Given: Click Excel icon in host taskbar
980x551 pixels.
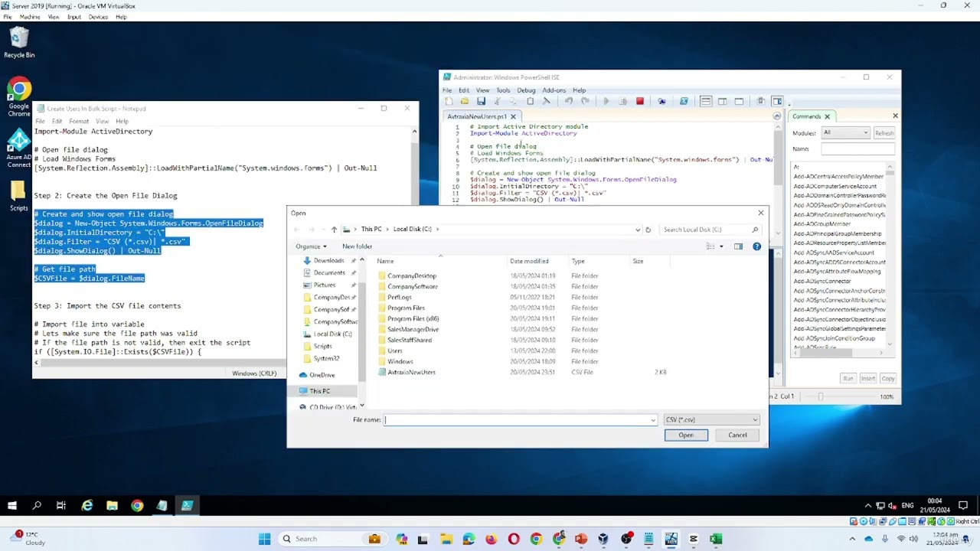Looking at the screenshot, I should pyautogui.click(x=716, y=539).
